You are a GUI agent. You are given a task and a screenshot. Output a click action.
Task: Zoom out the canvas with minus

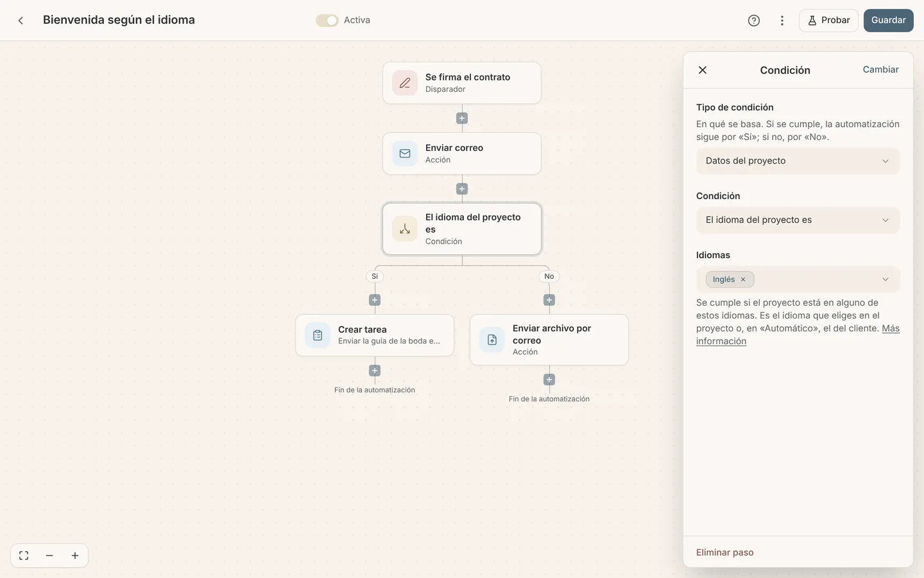click(x=49, y=556)
